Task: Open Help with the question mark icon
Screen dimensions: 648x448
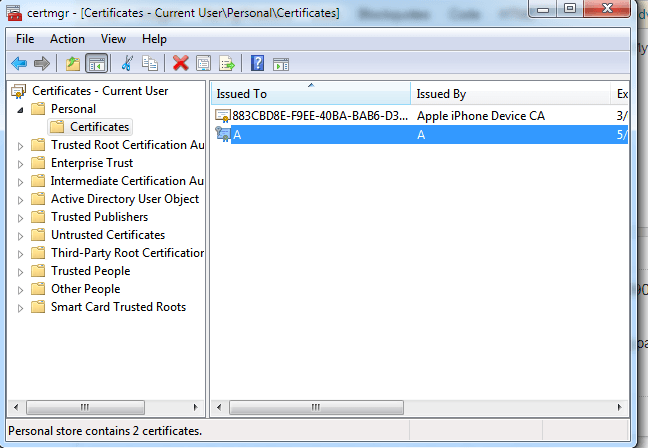Action: coord(257,63)
